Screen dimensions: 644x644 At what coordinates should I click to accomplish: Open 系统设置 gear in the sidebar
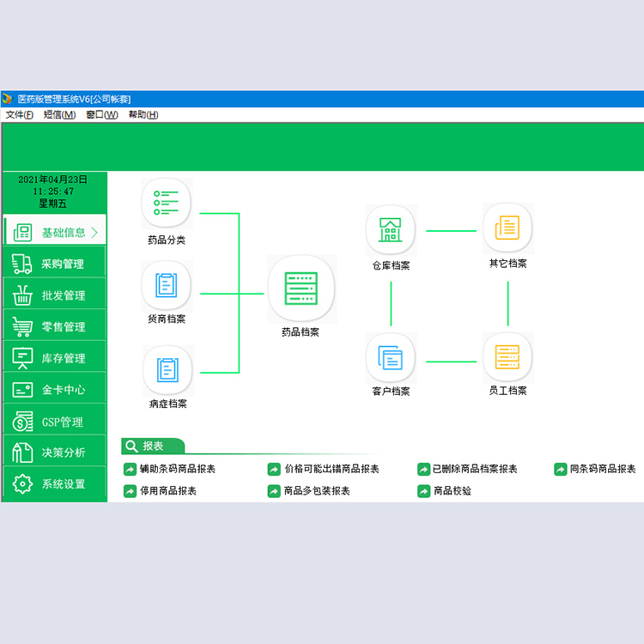tap(54, 483)
